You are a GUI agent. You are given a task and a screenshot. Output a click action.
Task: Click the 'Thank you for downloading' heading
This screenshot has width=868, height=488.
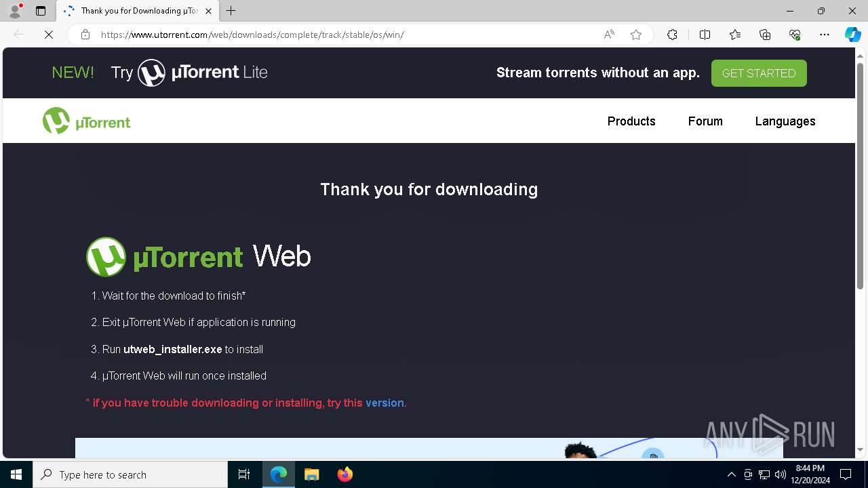[x=429, y=189]
